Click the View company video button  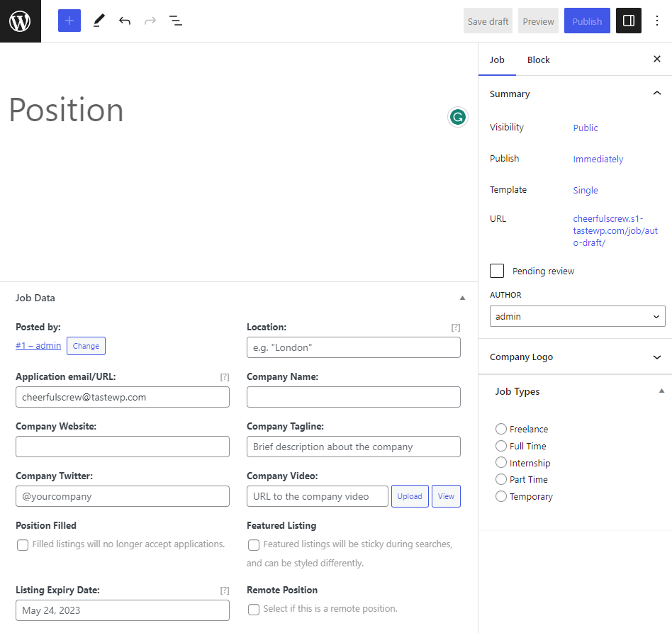pyautogui.click(x=446, y=496)
